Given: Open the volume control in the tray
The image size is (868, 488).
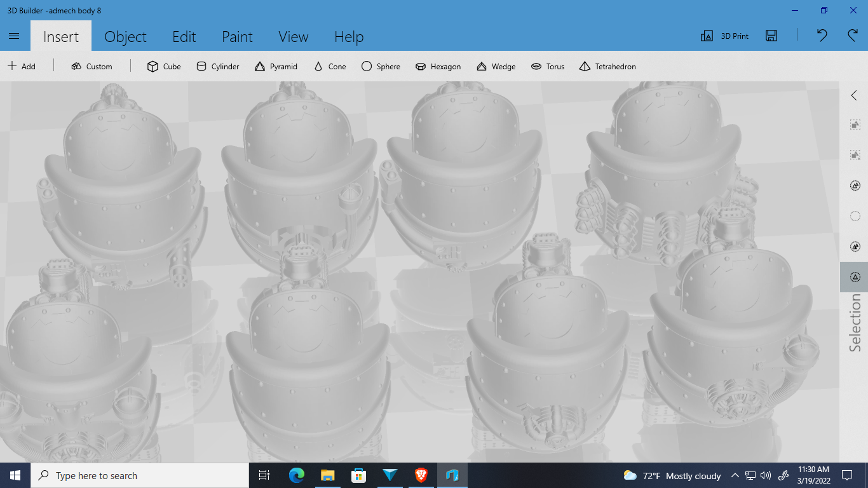Looking at the screenshot, I should (x=766, y=475).
